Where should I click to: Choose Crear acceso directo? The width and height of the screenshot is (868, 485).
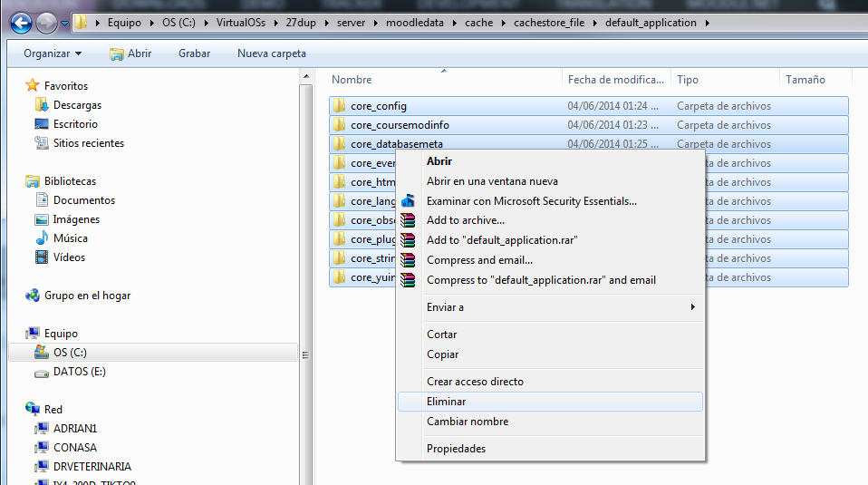[550, 382]
